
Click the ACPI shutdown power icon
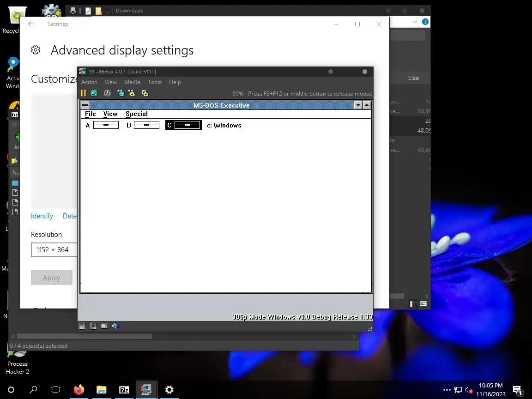[x=107, y=93]
